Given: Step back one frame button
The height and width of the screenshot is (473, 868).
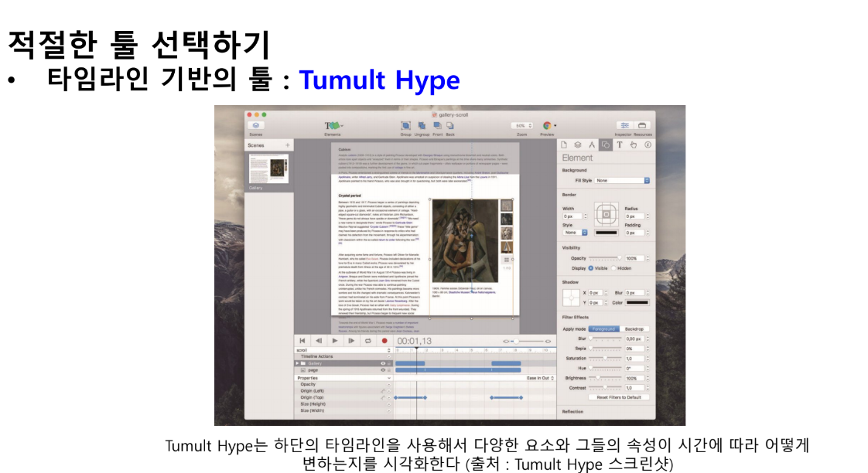Looking at the screenshot, I should click(318, 341).
